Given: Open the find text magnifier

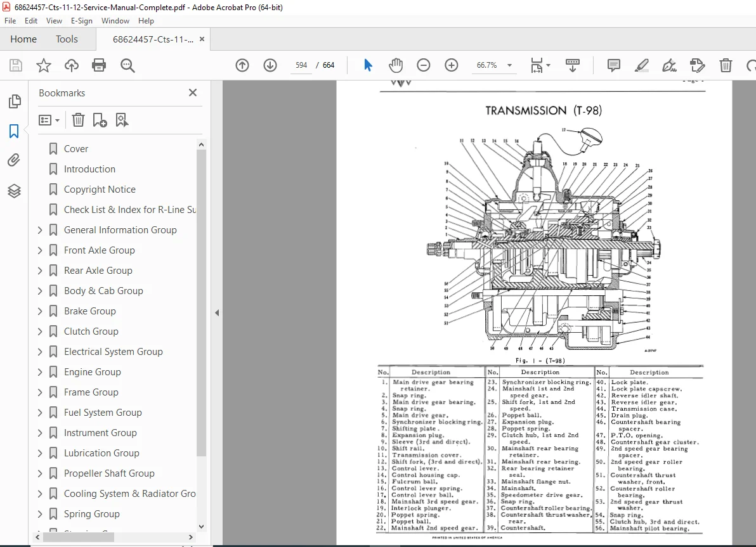Looking at the screenshot, I should pos(127,65).
